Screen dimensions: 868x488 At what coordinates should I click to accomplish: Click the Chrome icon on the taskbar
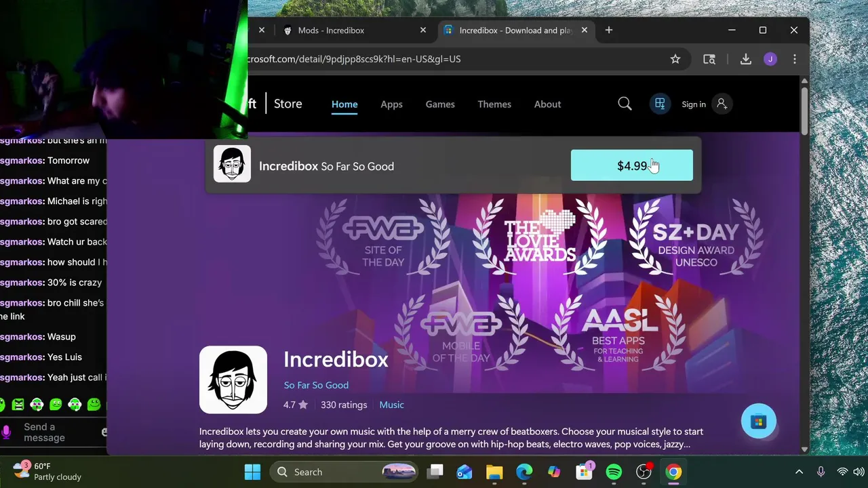pos(673,472)
